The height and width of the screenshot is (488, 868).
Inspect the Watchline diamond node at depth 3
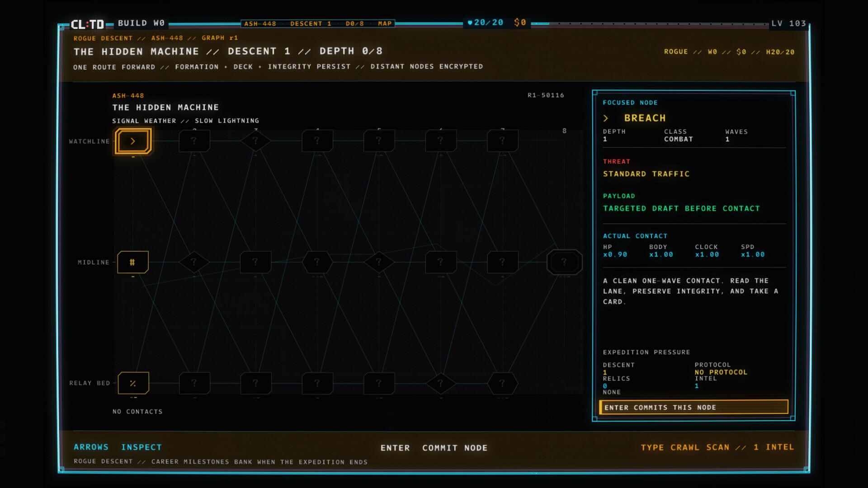[255, 141]
